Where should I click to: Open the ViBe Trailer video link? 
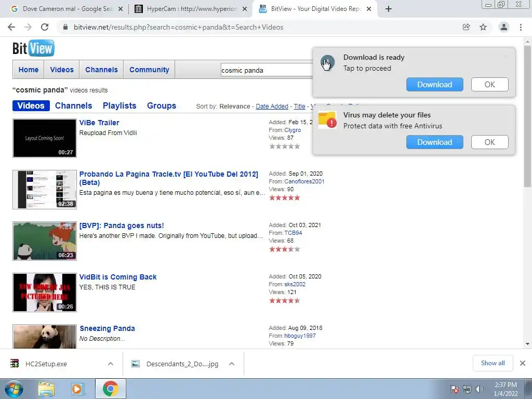coord(99,123)
